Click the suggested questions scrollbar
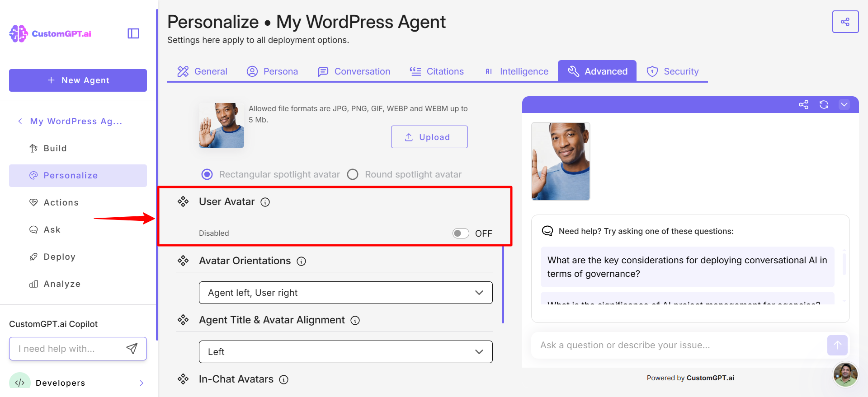This screenshot has width=868, height=397. [x=844, y=264]
